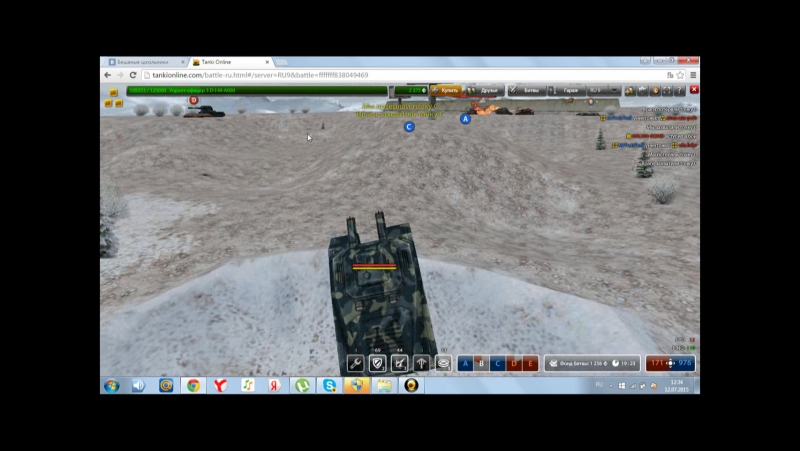Open Google Chrome from taskbar
This screenshot has width=800, height=451.
pos(193,386)
